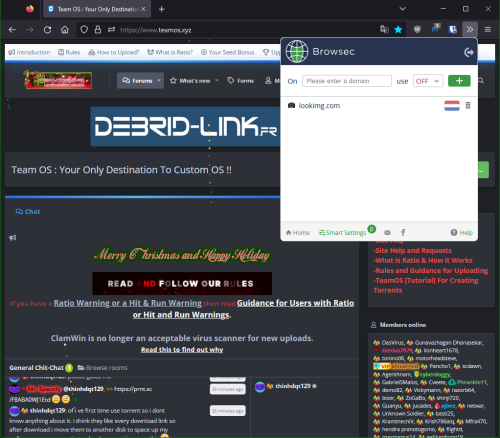Click the Debrid-Link banner

pyautogui.click(x=185, y=127)
